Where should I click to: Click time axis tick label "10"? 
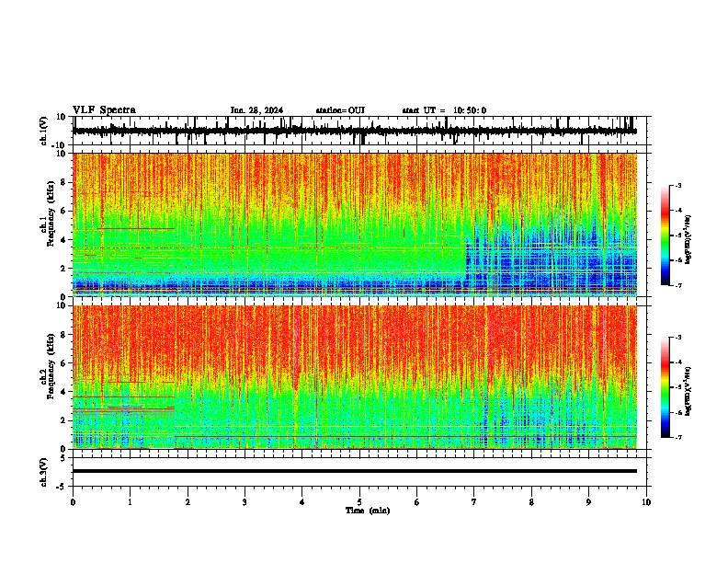coord(646,502)
